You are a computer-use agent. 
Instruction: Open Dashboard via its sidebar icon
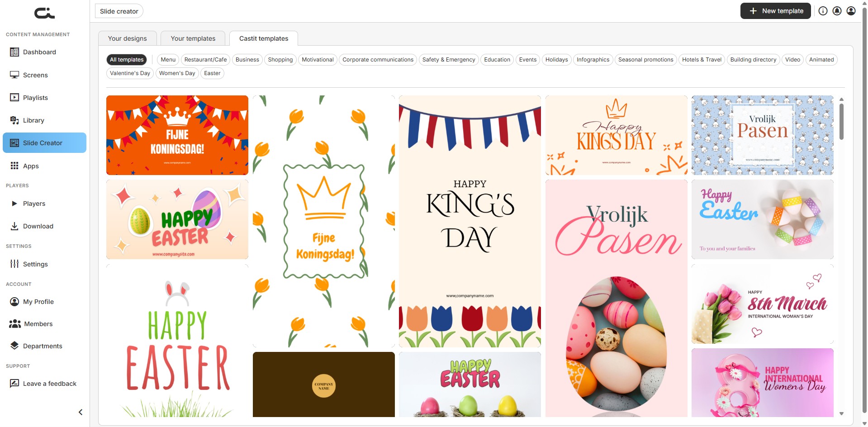[x=14, y=52]
